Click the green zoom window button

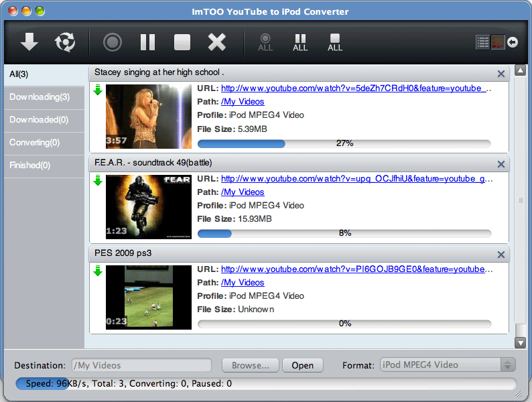(x=40, y=11)
